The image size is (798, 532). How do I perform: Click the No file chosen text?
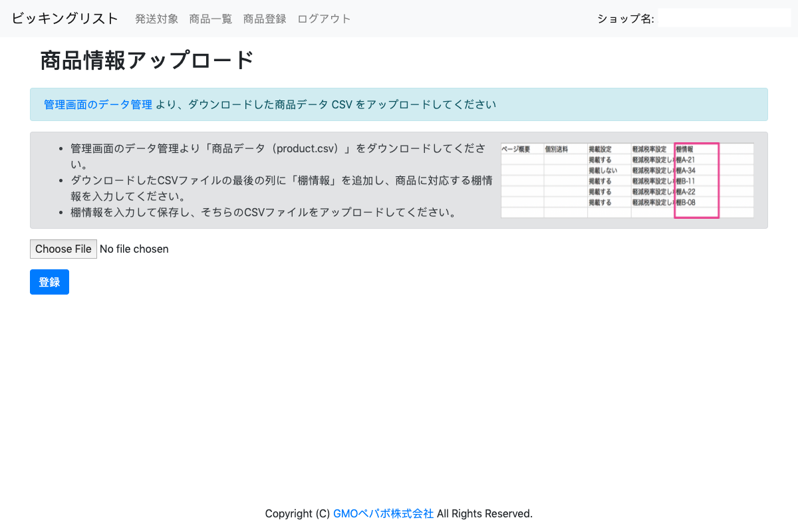point(134,249)
